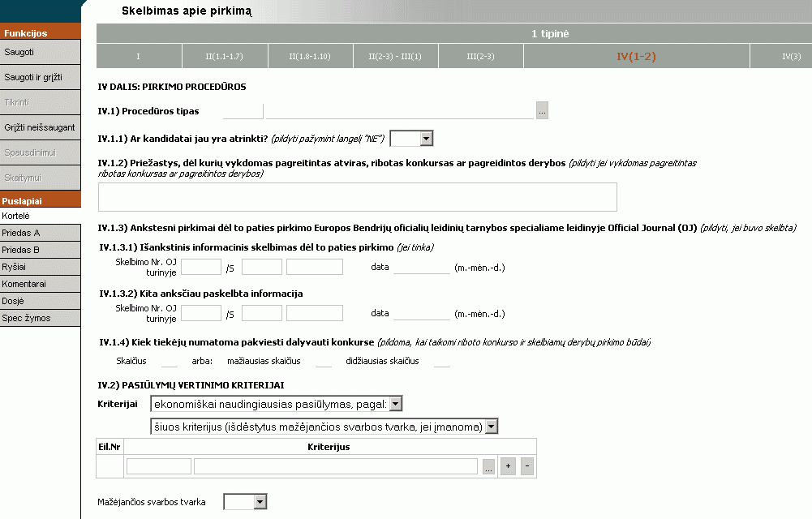Open the IV(3) tab
812x519 pixels.
click(781, 57)
